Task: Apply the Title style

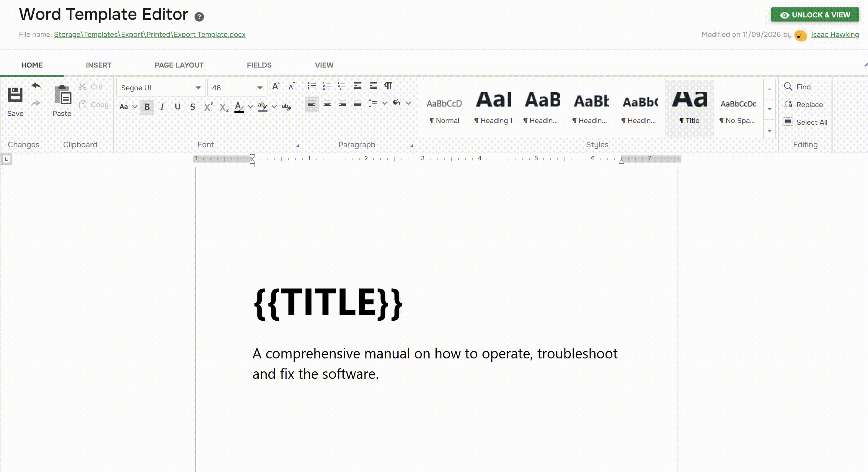Action: click(x=689, y=108)
